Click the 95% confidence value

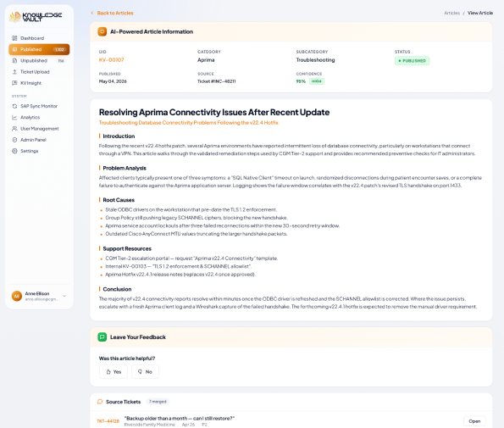pyautogui.click(x=301, y=81)
